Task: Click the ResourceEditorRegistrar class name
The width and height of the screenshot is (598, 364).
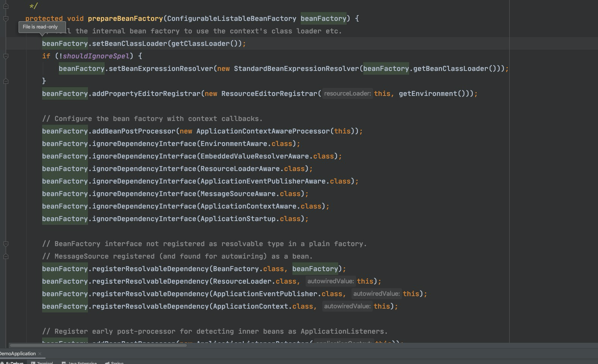Action: [x=269, y=94]
